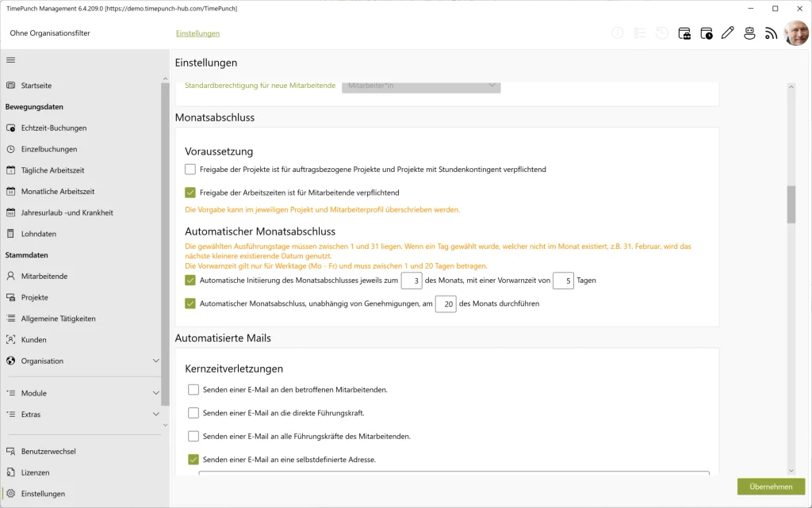Click the greyed-out info circle toolbar icon
Image resolution: width=812 pixels, height=508 pixels.
point(617,33)
